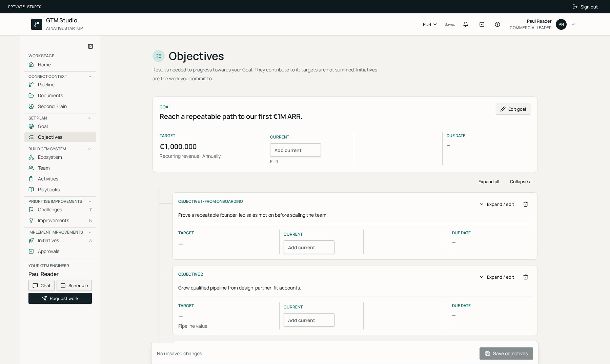Click the Request work button
This screenshot has height=364, width=610.
(60, 298)
